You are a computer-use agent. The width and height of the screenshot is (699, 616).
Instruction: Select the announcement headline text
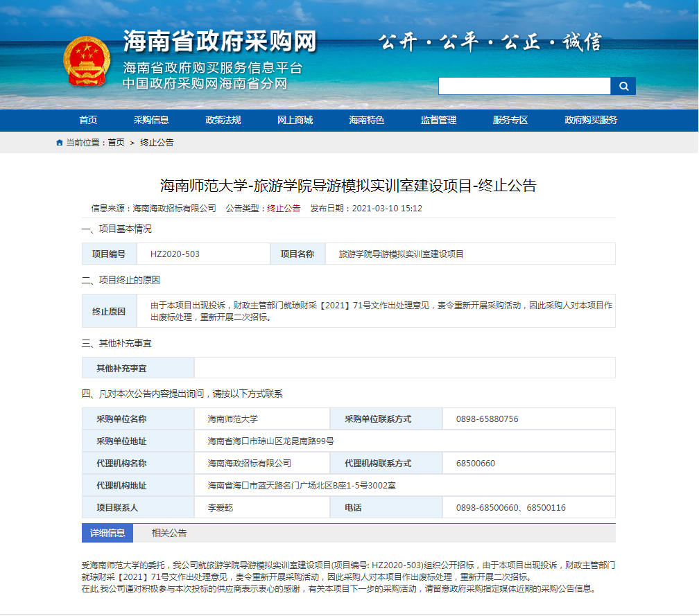coord(348,186)
